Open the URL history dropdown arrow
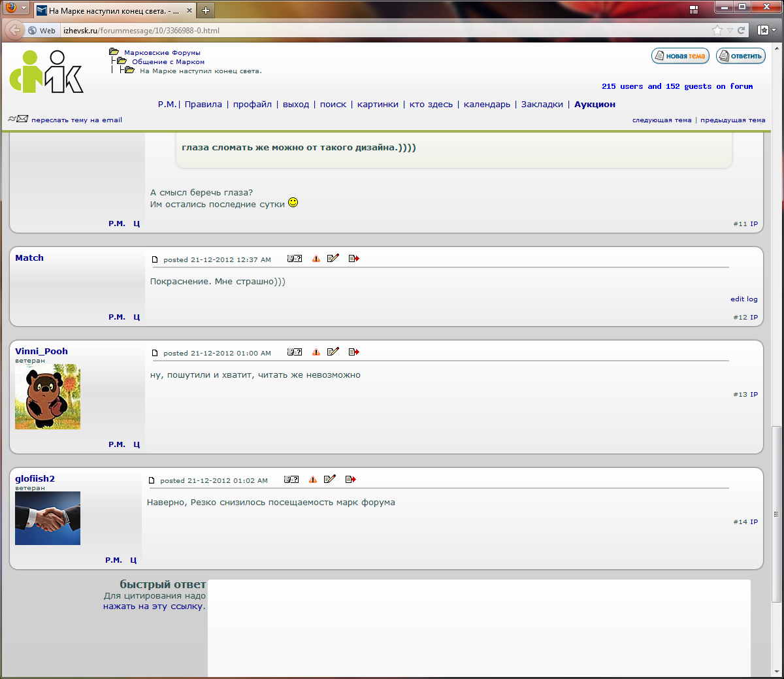This screenshot has height=679, width=784. 730,30
